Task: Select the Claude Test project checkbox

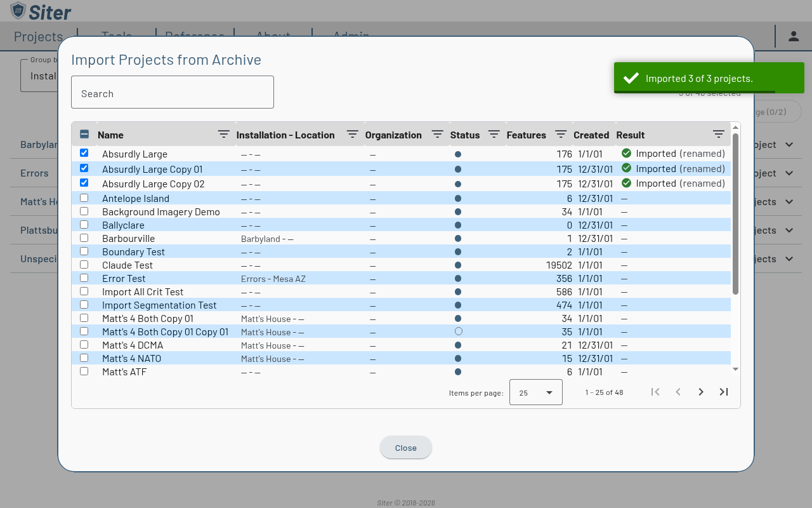Action: click(84, 264)
